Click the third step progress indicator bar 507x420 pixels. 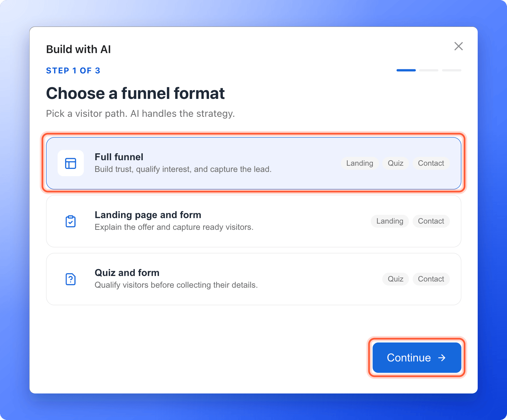coord(451,70)
